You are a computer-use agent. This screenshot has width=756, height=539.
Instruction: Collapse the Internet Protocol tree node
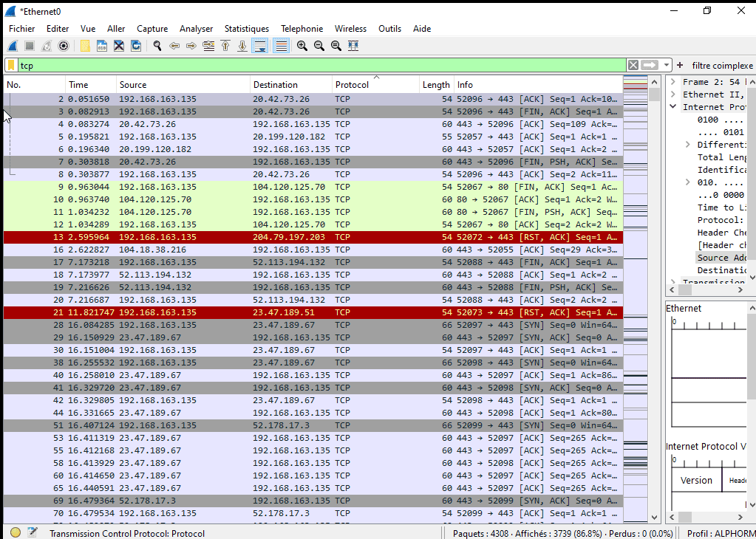click(673, 107)
